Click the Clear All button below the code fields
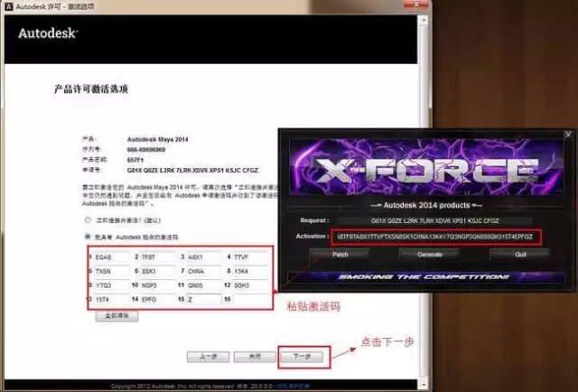Screen dimensions: 578x392 (x=117, y=315)
